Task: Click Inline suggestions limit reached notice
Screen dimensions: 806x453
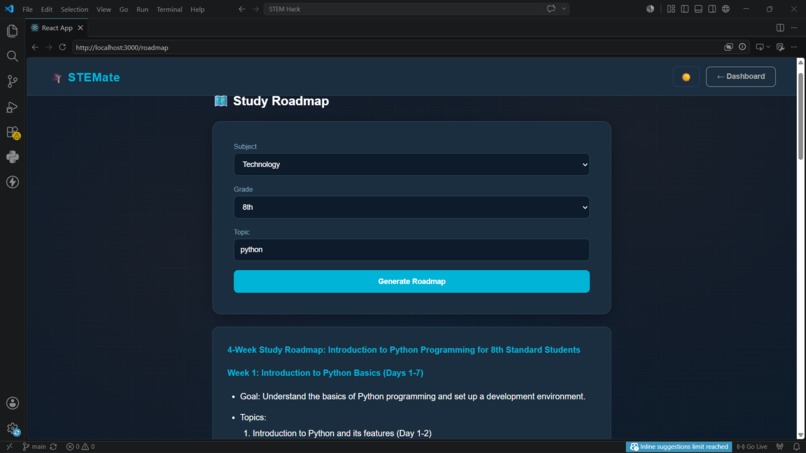Action: (x=679, y=447)
